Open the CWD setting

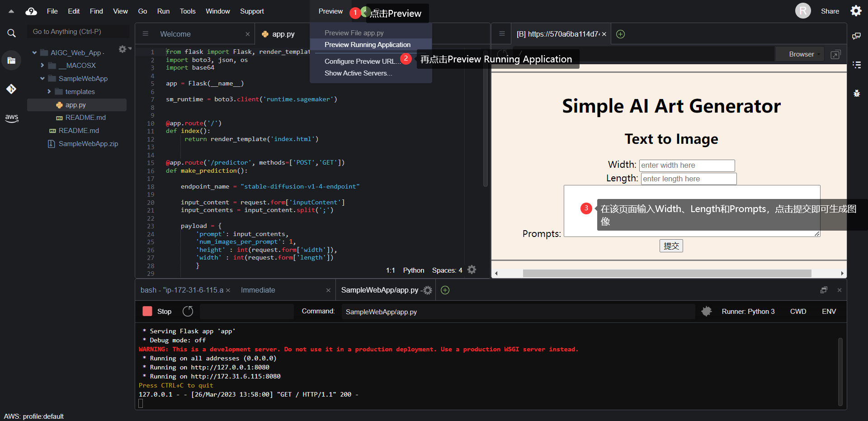tap(798, 312)
